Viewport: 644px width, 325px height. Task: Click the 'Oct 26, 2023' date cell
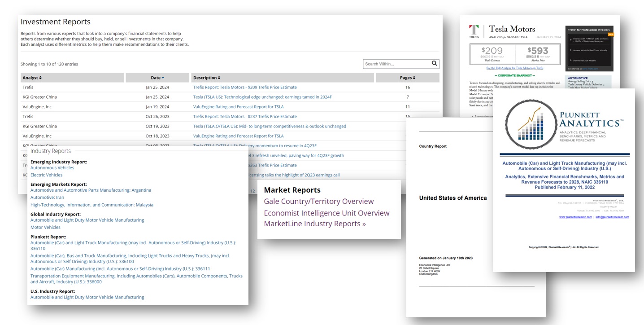pyautogui.click(x=157, y=116)
